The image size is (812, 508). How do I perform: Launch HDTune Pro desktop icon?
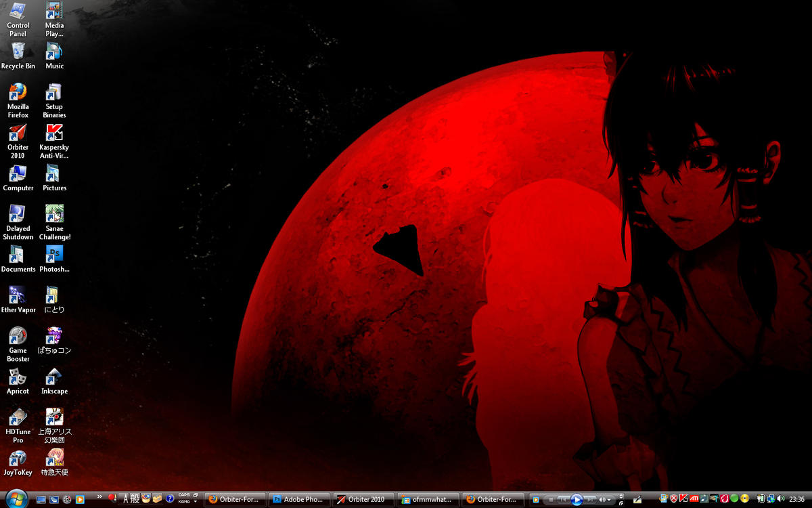(x=18, y=425)
